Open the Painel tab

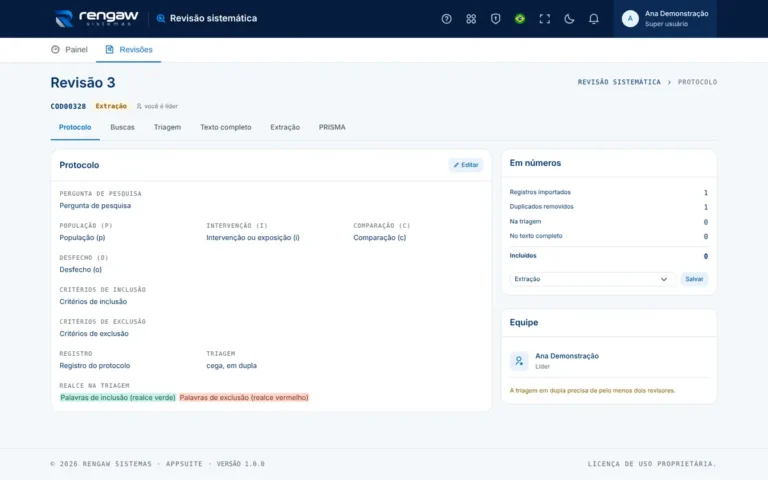click(69, 49)
